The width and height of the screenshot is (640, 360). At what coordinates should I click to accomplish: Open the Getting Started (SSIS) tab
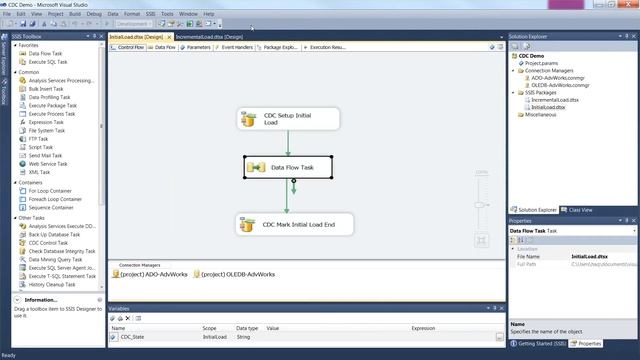click(x=539, y=344)
